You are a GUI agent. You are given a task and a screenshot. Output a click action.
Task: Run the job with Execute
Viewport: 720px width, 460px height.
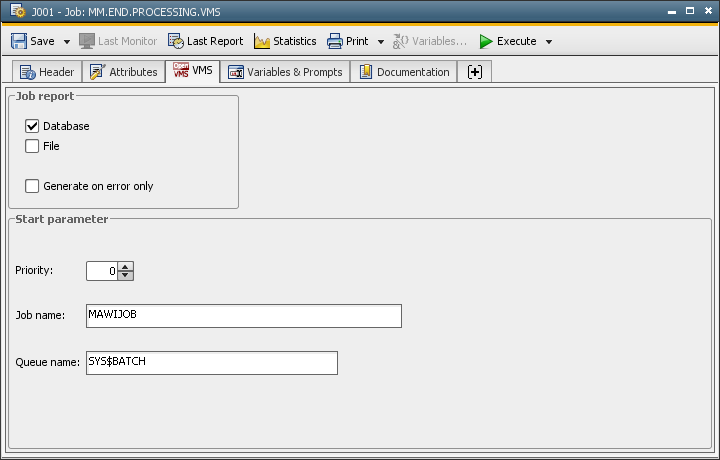point(508,41)
